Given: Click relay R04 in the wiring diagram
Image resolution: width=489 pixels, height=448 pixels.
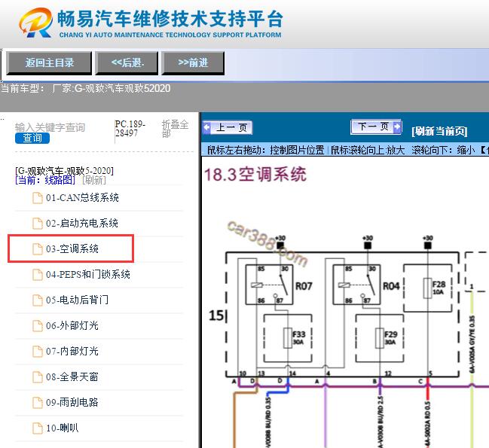Looking at the screenshot, I should coord(356,285).
